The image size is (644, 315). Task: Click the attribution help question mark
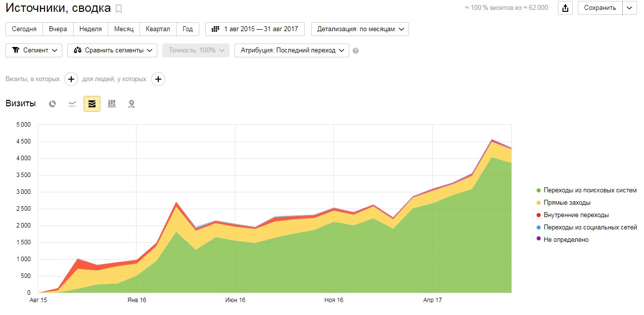[x=356, y=50]
